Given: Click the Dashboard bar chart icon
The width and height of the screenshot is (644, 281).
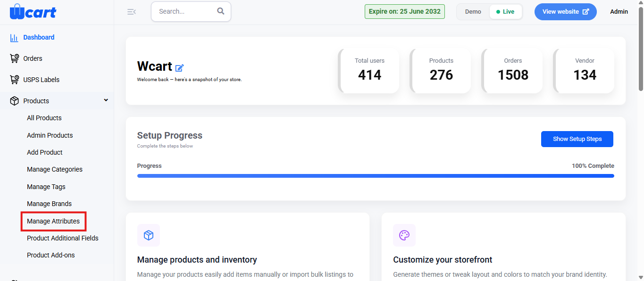Looking at the screenshot, I should (14, 38).
